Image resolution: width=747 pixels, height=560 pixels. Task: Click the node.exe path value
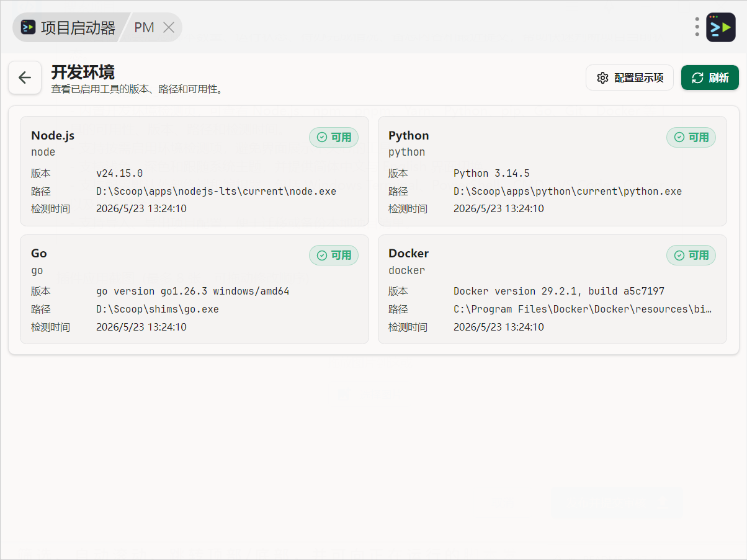[216, 191]
